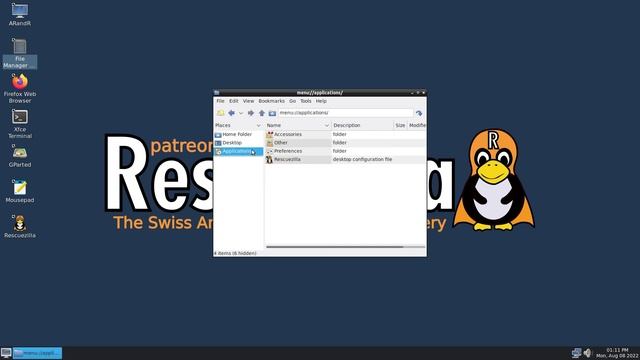640x360 pixels.
Task: Go forward with the right arrow
Action: coord(251,113)
